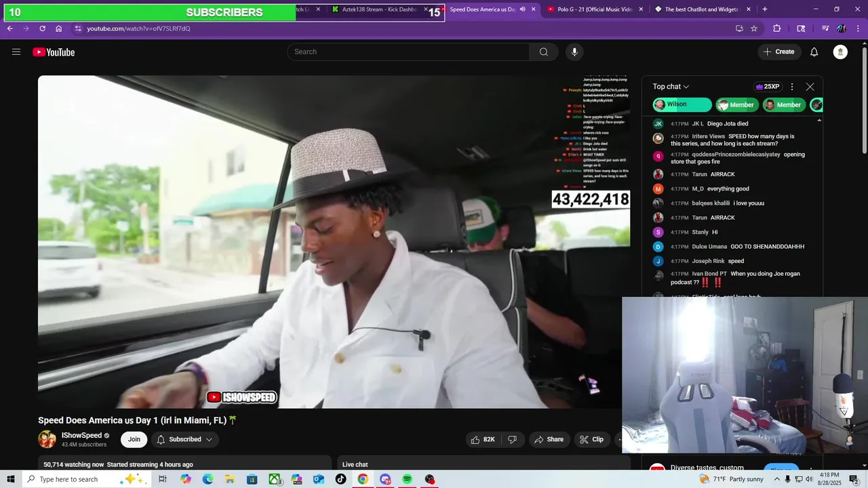Close the live chat panel

810,87
